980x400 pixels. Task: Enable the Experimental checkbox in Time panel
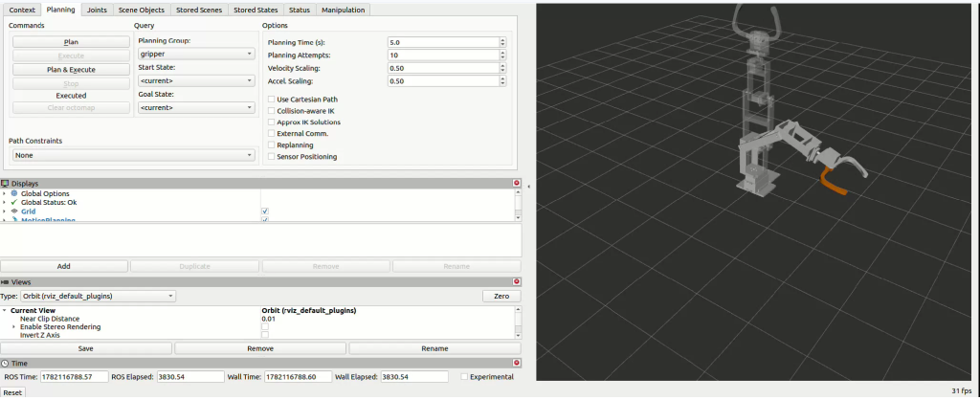click(464, 377)
